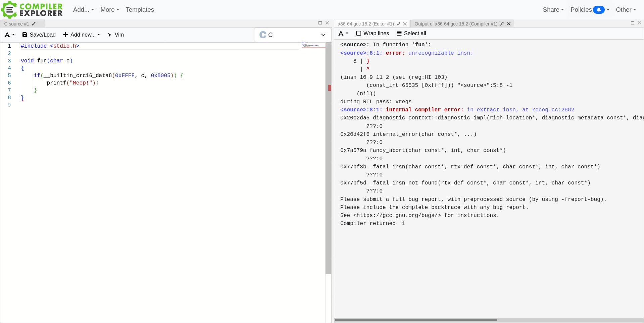
Task: Click the __builtin_crc16_data8 if-statement line
Action: click(x=108, y=75)
